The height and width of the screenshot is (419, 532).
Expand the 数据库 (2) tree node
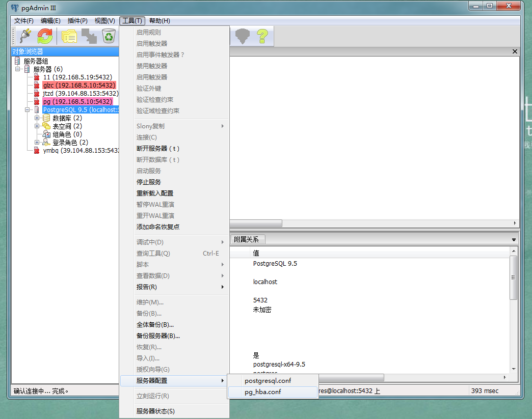point(37,118)
